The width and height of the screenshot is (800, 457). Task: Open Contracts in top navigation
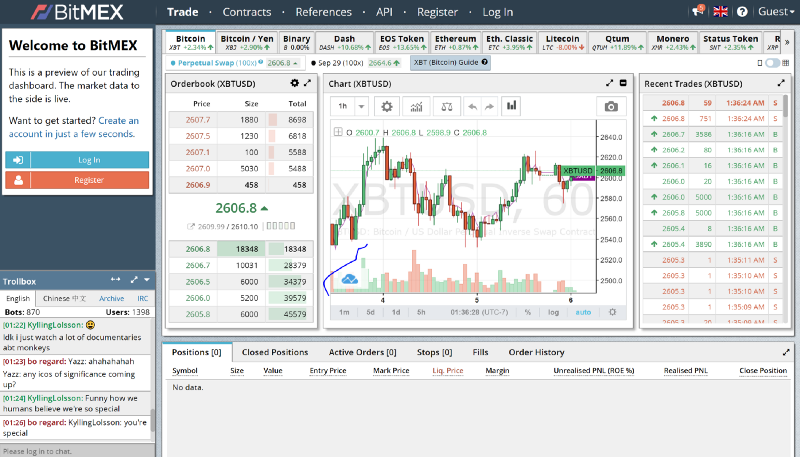(x=246, y=12)
